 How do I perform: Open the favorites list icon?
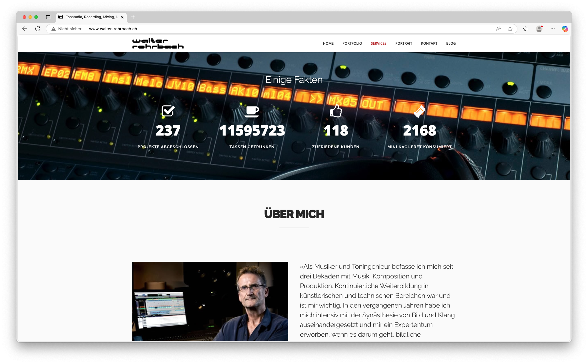point(526,29)
